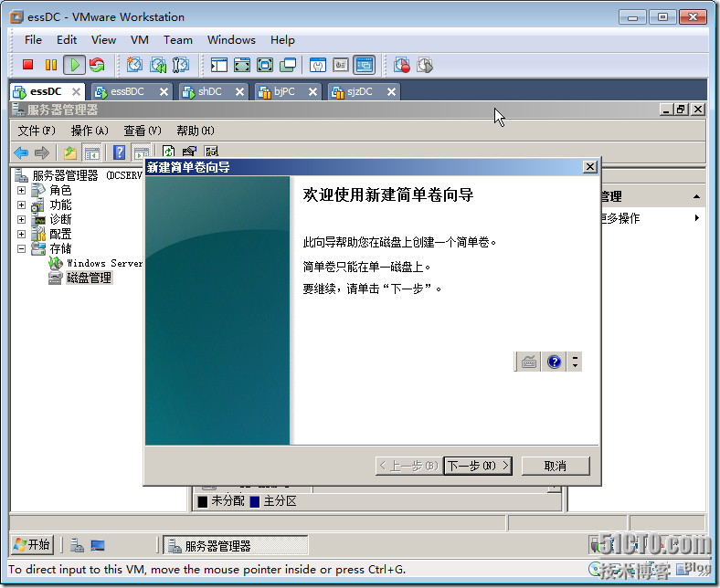The height and width of the screenshot is (588, 720).
Task: Go forward with the gray right arrow
Action: click(x=42, y=152)
